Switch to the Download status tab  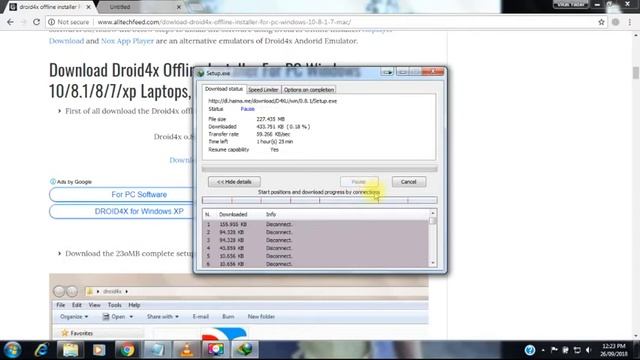[224, 89]
